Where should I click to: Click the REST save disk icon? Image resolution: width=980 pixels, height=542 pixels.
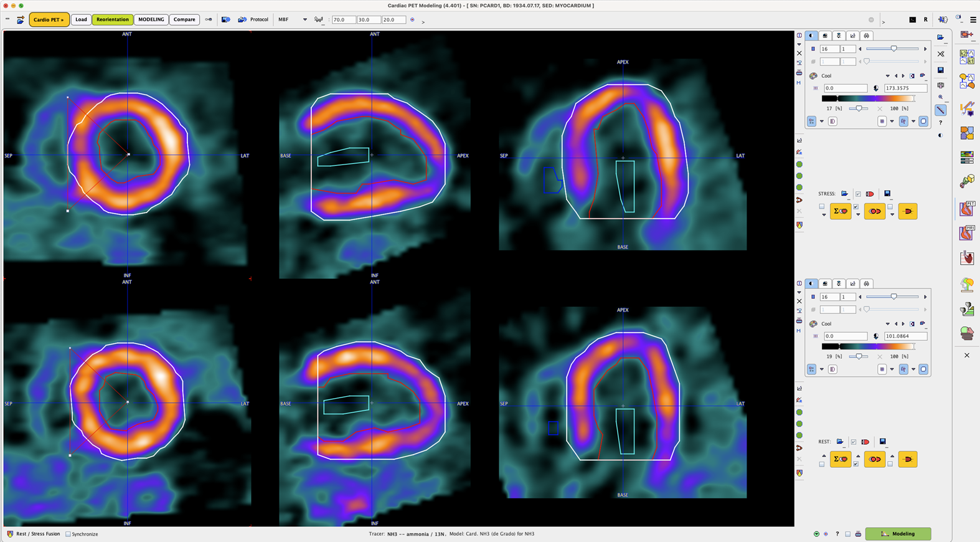tap(882, 442)
